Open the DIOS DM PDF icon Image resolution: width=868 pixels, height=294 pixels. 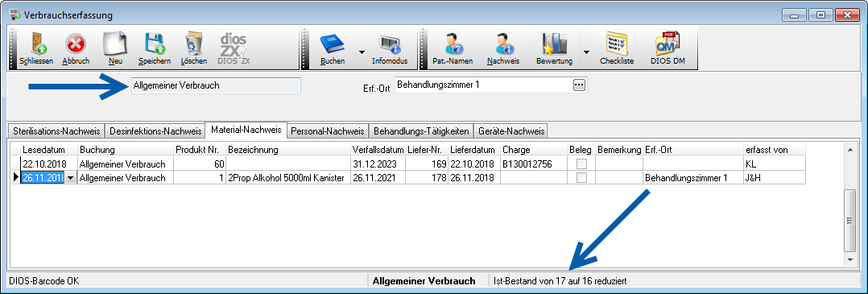coord(667,43)
